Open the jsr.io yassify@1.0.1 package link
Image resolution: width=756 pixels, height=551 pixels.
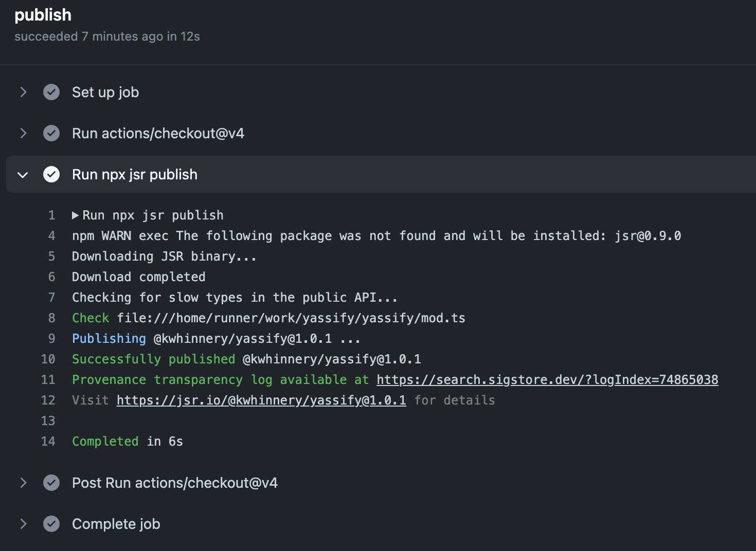click(x=261, y=400)
